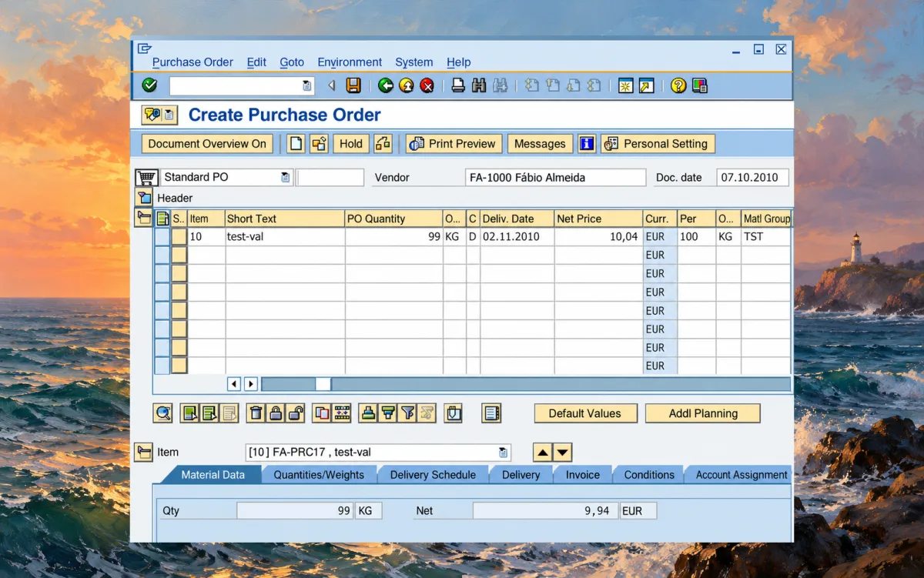The image size is (924, 578).
Task: Open the Edit menu
Action: pos(256,62)
